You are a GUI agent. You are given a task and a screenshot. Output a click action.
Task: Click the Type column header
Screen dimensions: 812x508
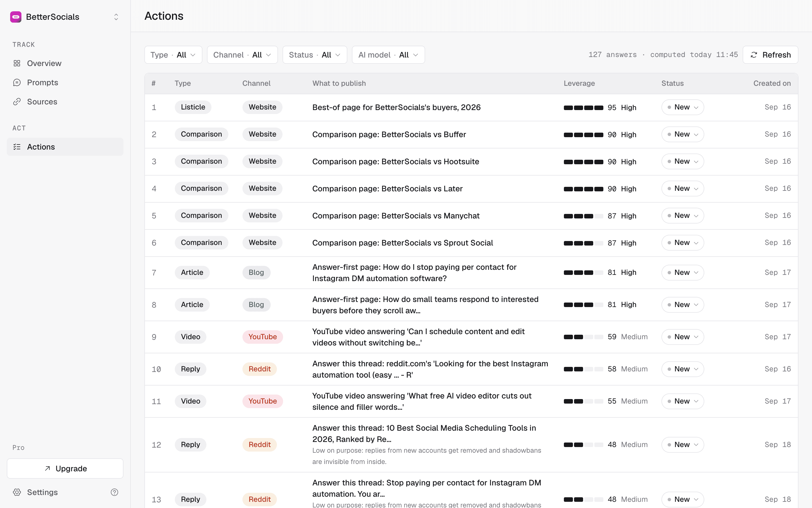coord(182,83)
